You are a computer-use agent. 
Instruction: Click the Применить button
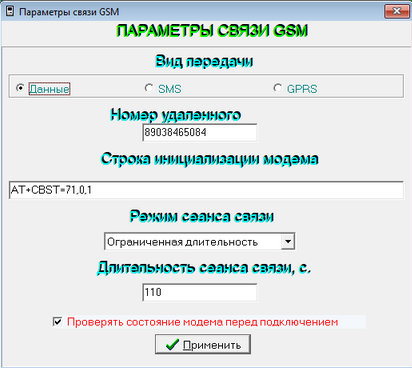click(x=203, y=344)
